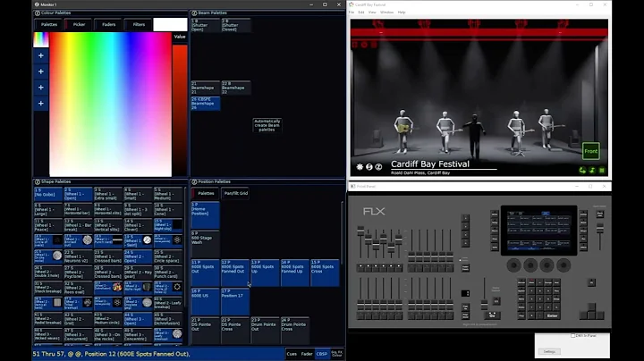Select position 22 DS Pointe Cross
Screen dimensions: 644x361
pyautogui.click(x=235, y=331)
